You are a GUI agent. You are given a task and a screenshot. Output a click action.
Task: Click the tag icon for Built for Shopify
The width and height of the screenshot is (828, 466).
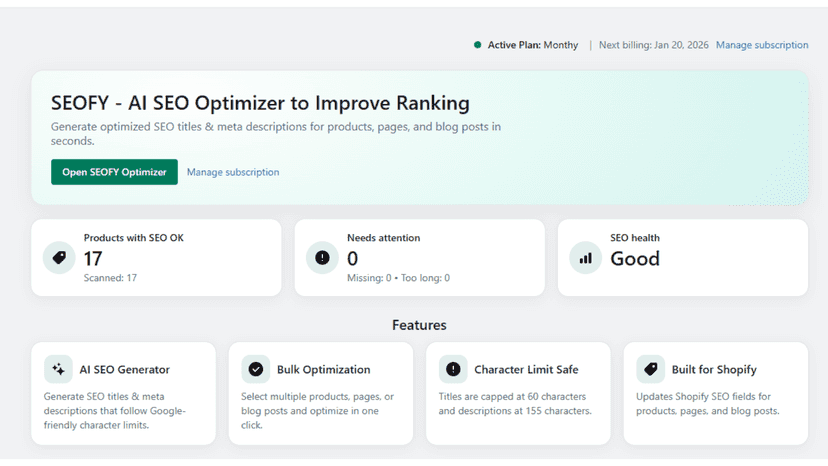[651, 369]
